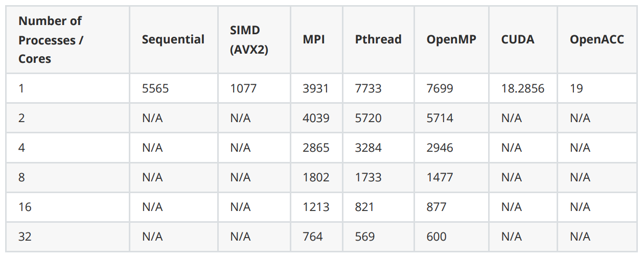Select the OpenACC column header
This screenshot has width=644, height=258.
coord(596,40)
